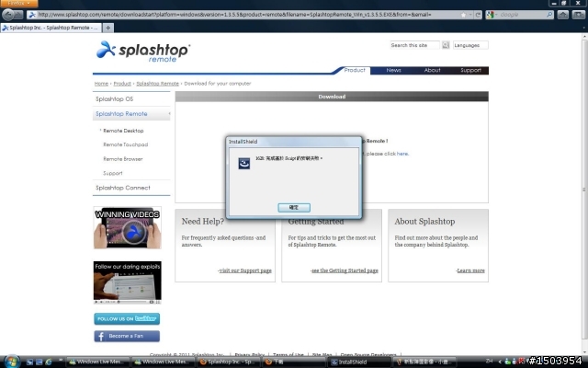Open the orange Firefox menu button

coord(18,4)
